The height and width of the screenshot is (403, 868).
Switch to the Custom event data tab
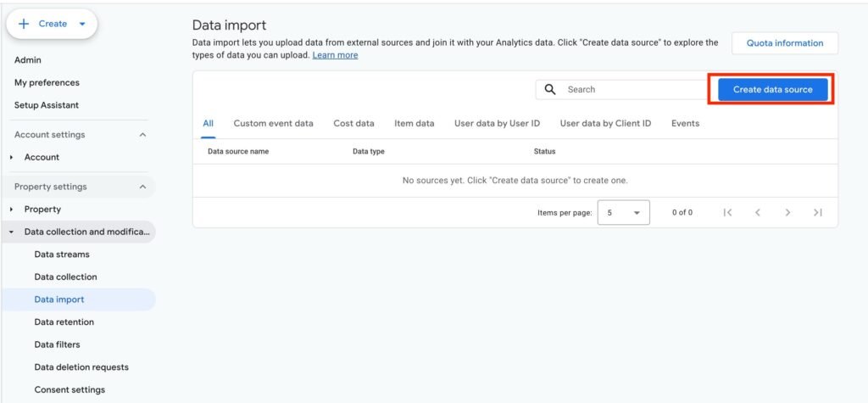273,123
